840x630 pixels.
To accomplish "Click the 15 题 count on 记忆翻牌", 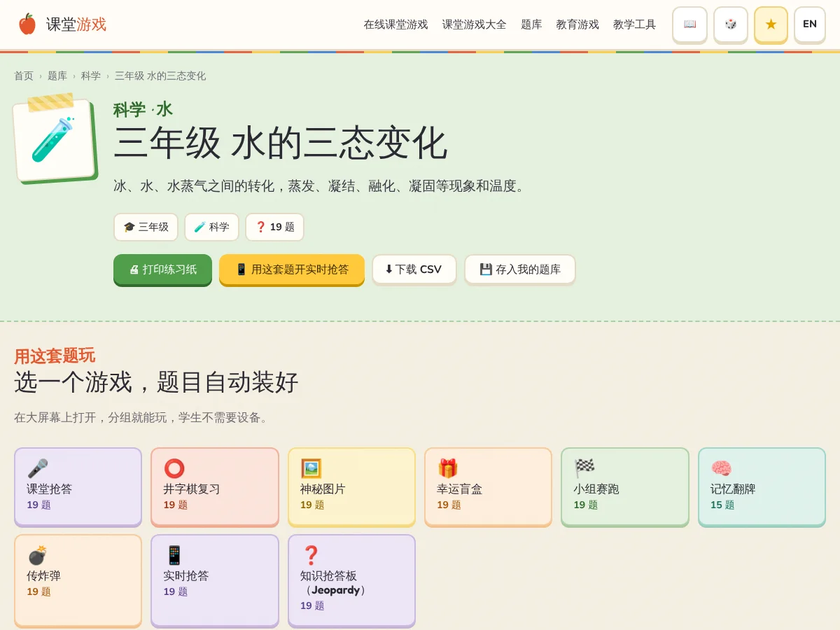I will click(722, 505).
